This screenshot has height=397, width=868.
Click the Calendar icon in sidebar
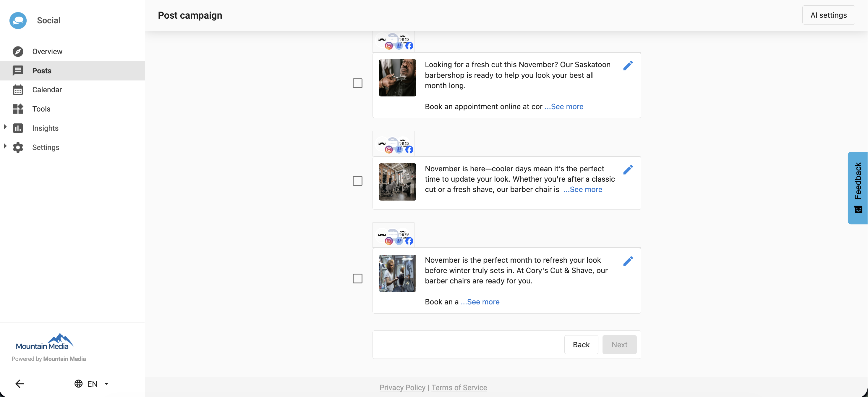18,90
